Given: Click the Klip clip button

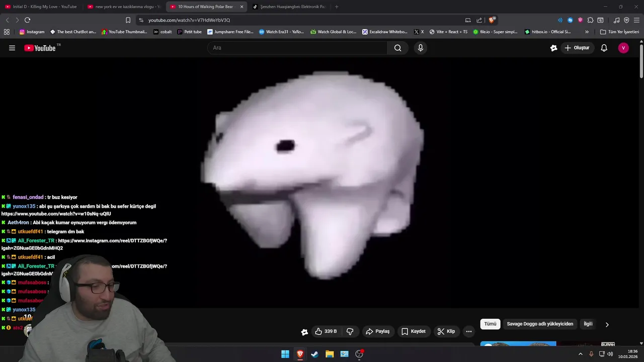Looking at the screenshot, I should click(x=446, y=331).
